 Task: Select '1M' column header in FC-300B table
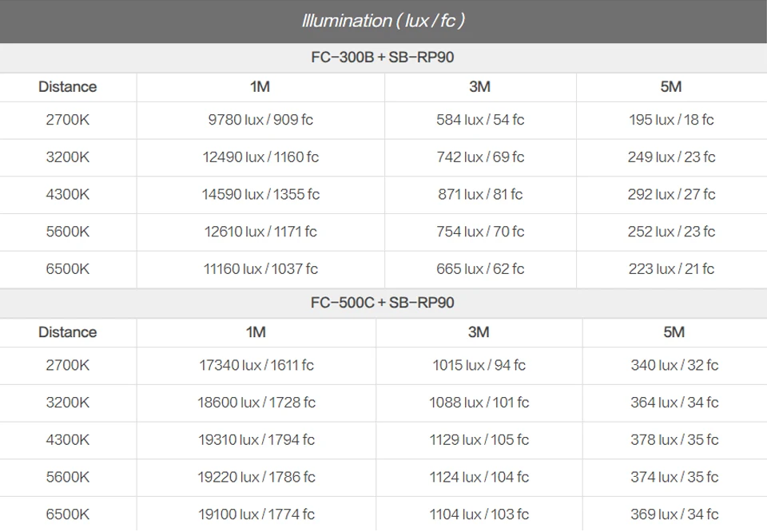coord(260,87)
